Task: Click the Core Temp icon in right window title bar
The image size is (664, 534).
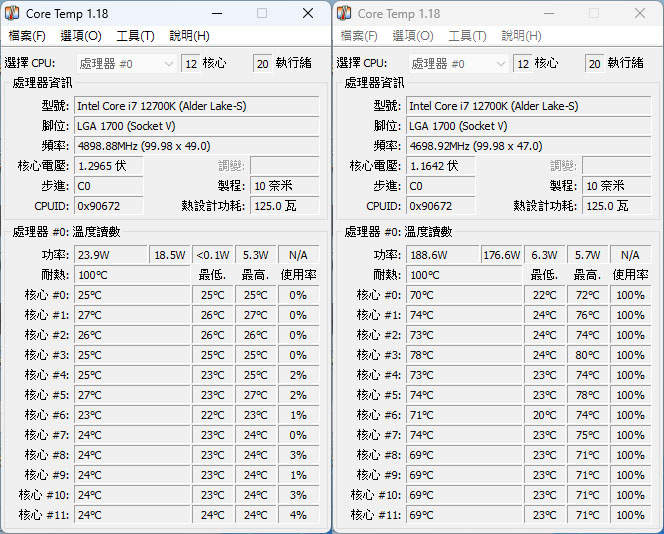Action: pos(344,13)
